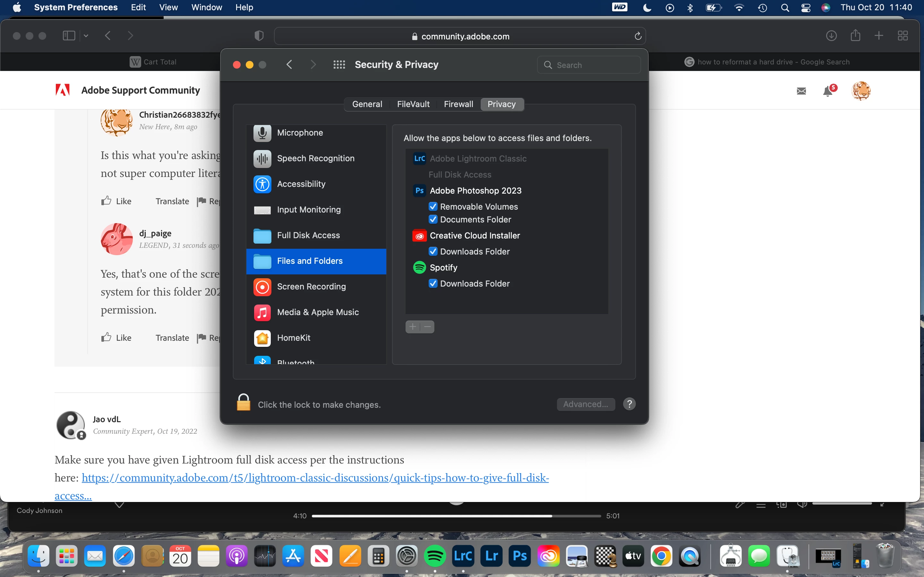Select Accessibility in the privacy list

(x=301, y=184)
